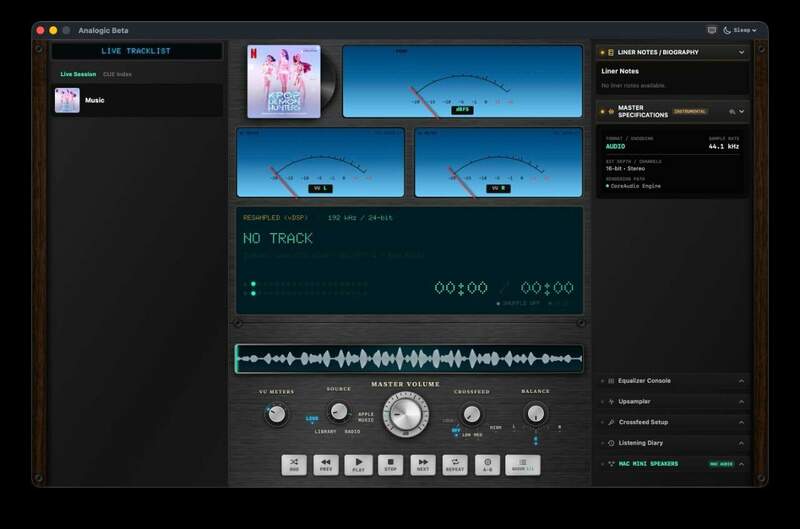Click the Liner Notes book icon
Viewport: 800px width, 529px height.
611,52
